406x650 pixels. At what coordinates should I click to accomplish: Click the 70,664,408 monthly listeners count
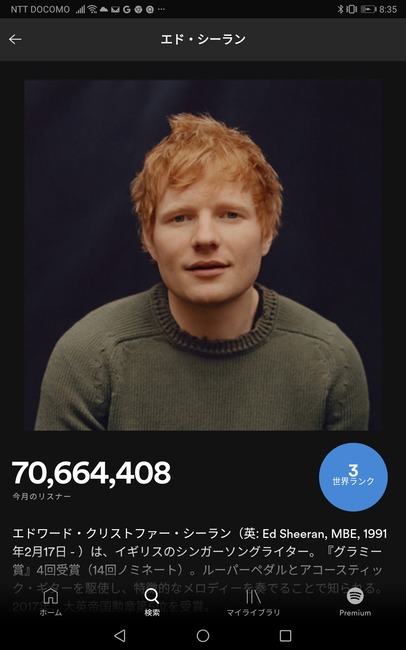coord(91,473)
